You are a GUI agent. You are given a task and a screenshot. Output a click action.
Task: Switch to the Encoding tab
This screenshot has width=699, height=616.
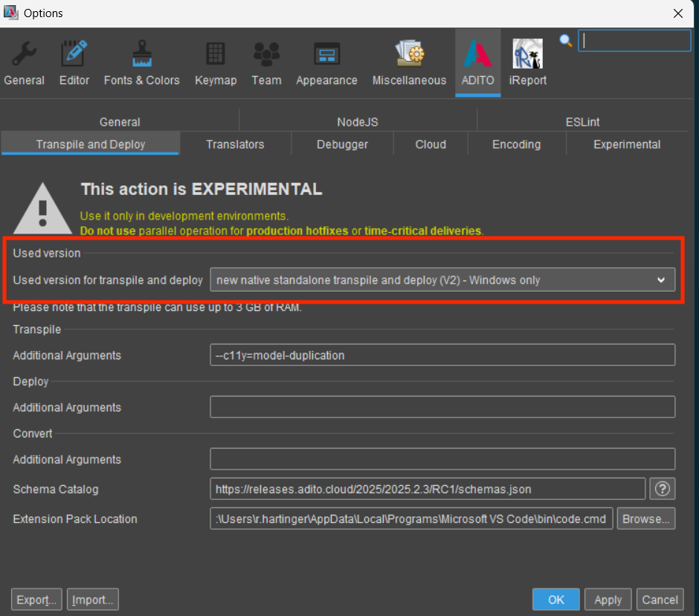516,144
